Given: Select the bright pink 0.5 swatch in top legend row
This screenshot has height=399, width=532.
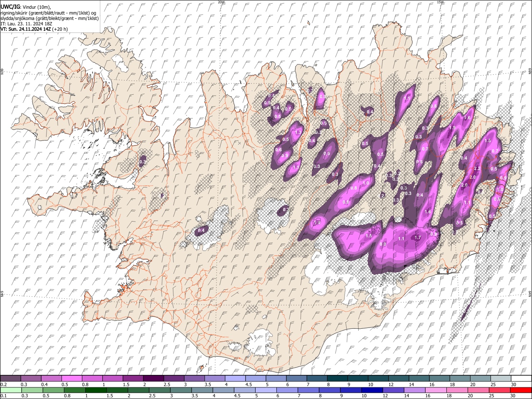Looking at the screenshot, I should 72,378.
